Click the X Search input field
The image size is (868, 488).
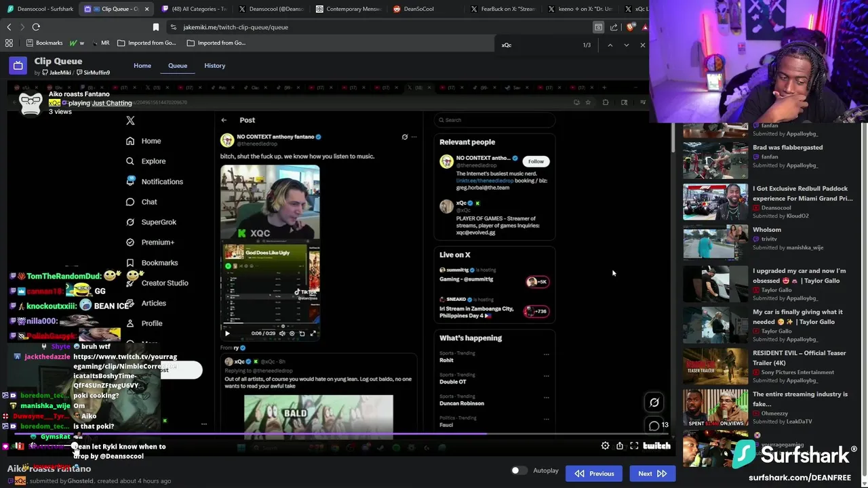[x=494, y=120]
